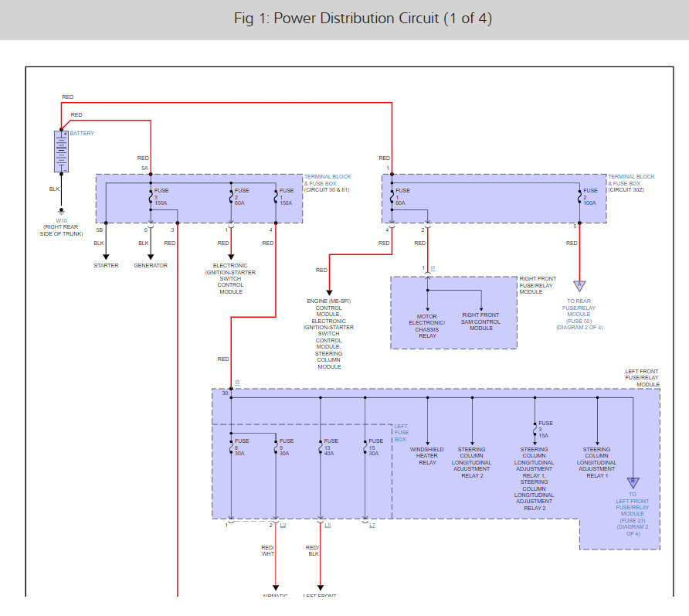Click the W10 ground symbol
The image size is (689, 616).
[61, 211]
